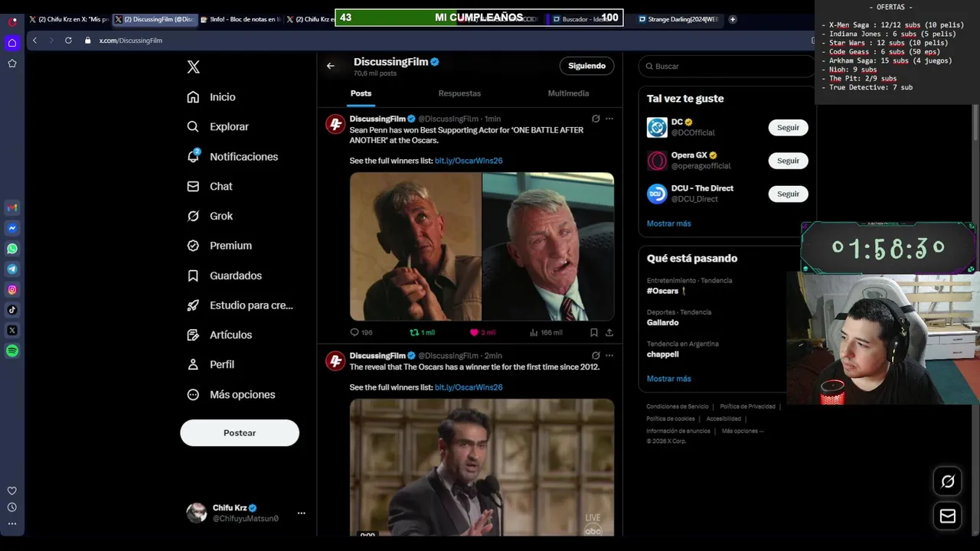Click Grok icon on Oscars tie post
Screen dimensions: 980x551
click(596, 356)
